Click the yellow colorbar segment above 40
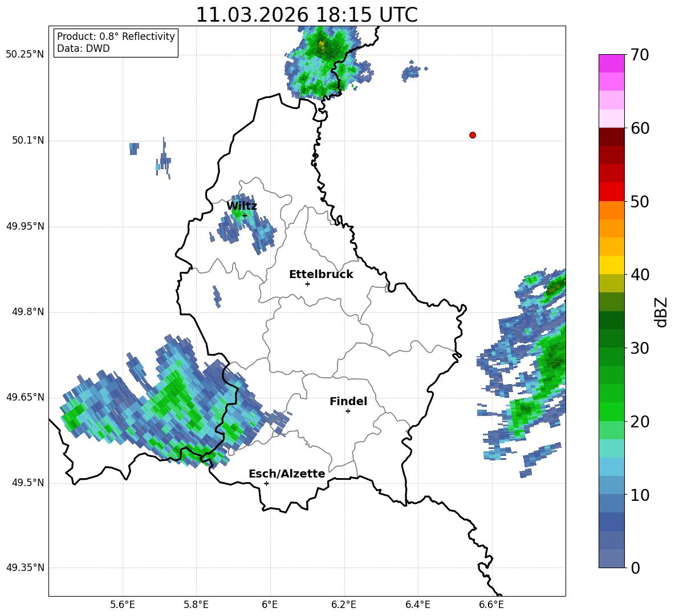Image resolution: width=675 pixels, height=616 pixels. [x=611, y=265]
